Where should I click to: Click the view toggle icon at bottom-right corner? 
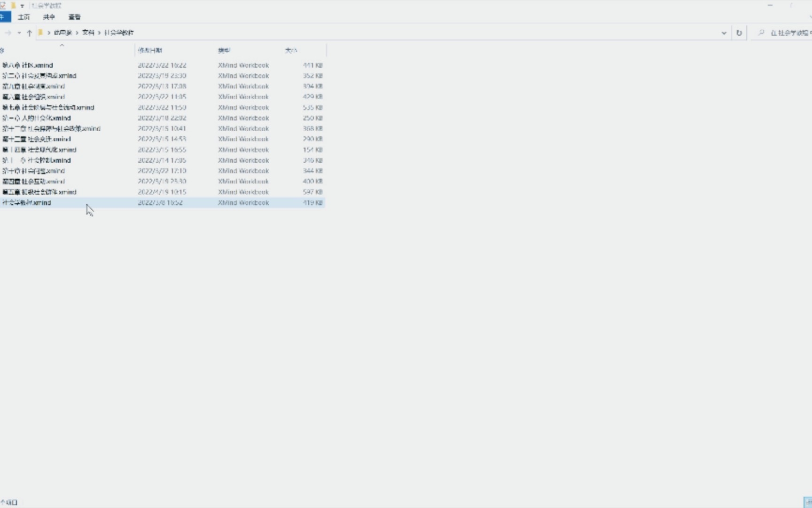coord(808,502)
